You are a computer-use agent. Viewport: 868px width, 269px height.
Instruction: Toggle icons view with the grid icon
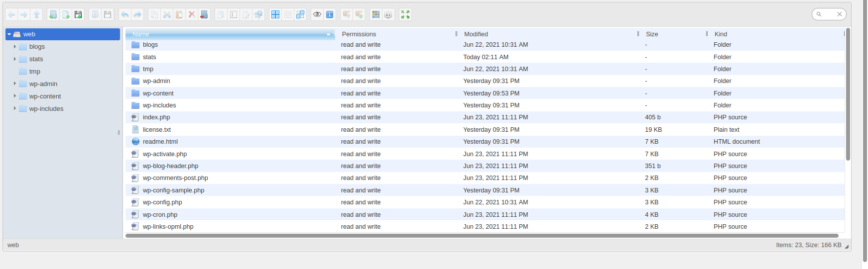pos(376,14)
